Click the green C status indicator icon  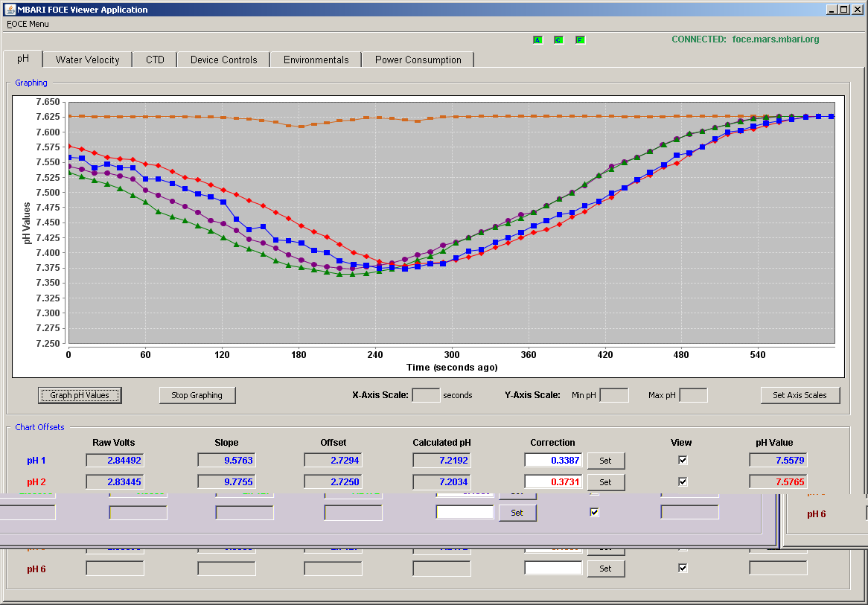tap(558, 40)
